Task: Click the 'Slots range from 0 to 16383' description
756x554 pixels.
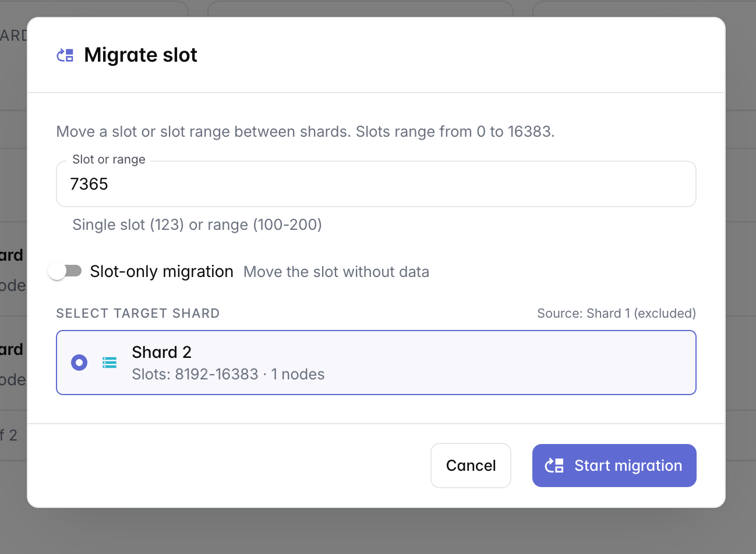Action: click(x=305, y=132)
